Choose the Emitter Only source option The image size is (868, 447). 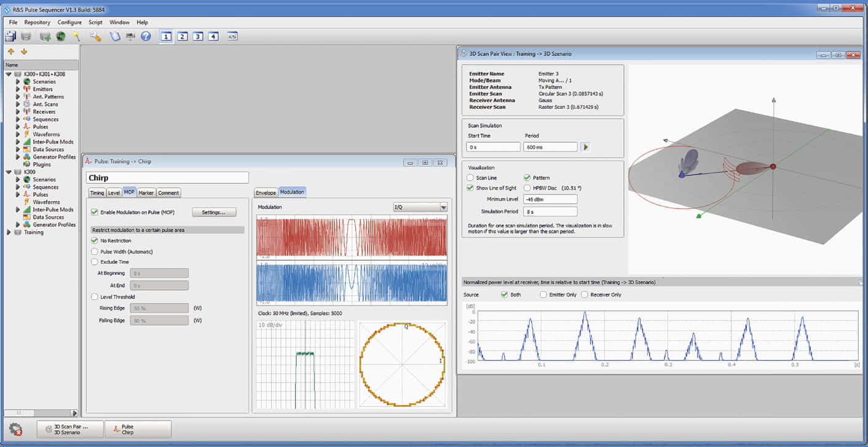tap(543, 295)
